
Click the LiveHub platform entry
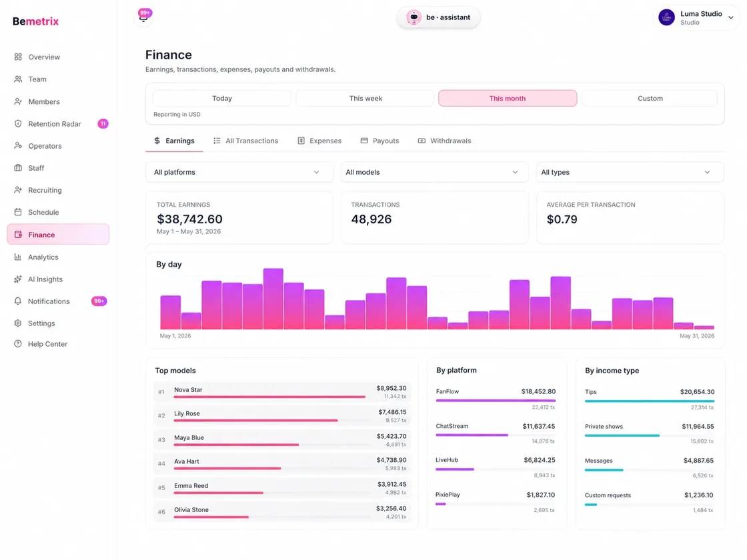coord(496,467)
